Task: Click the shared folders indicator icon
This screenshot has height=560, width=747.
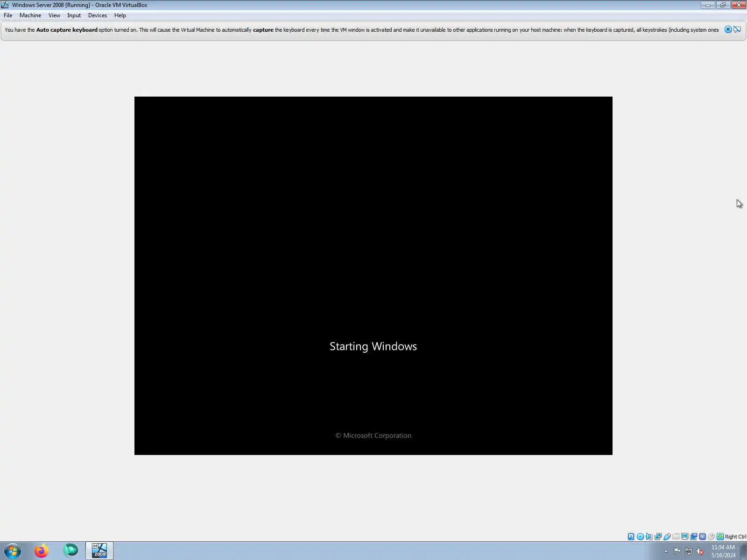Action: [676, 536]
